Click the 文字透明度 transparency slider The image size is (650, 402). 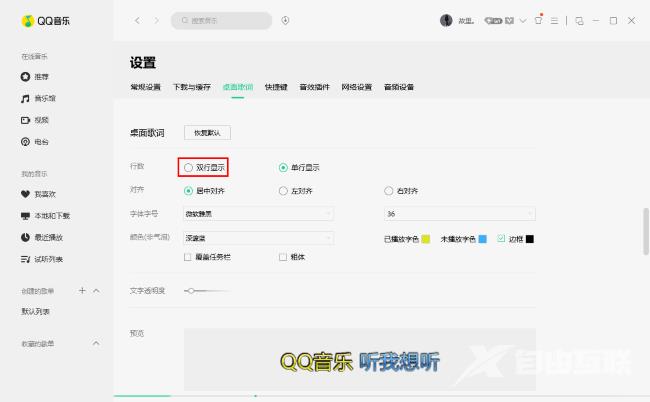207,291
